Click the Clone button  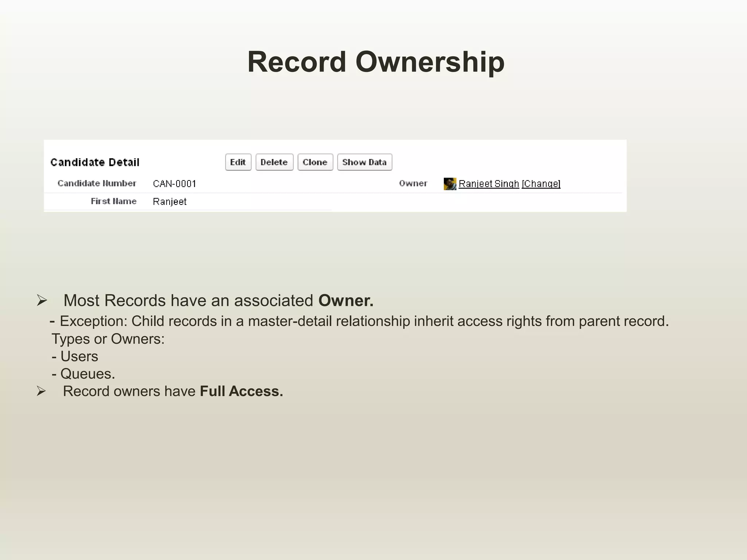tap(315, 162)
